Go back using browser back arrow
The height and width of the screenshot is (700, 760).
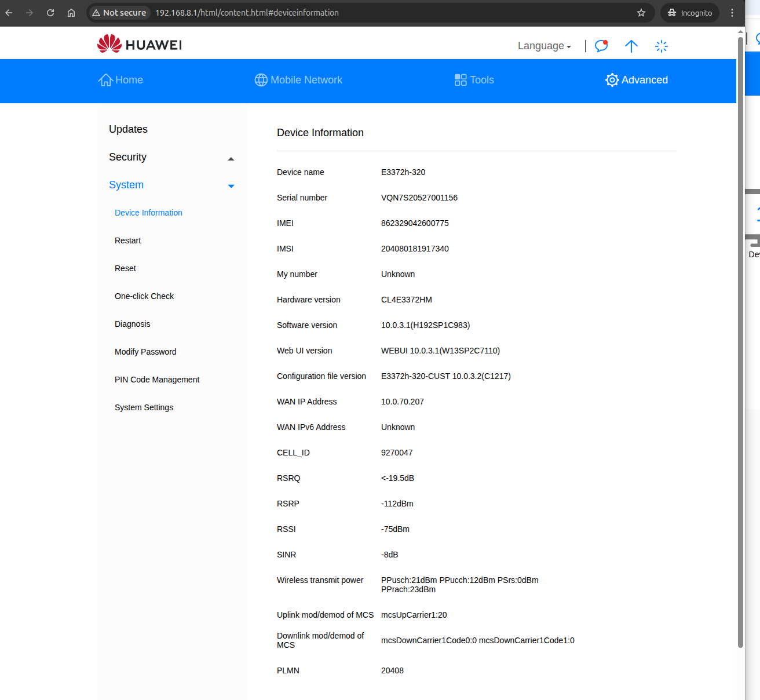(x=9, y=13)
